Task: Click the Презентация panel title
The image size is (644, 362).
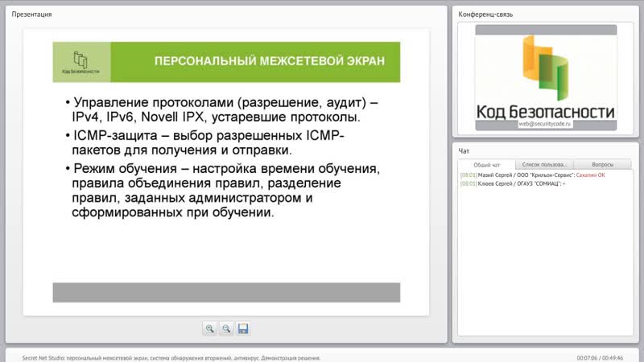Action: (31, 14)
